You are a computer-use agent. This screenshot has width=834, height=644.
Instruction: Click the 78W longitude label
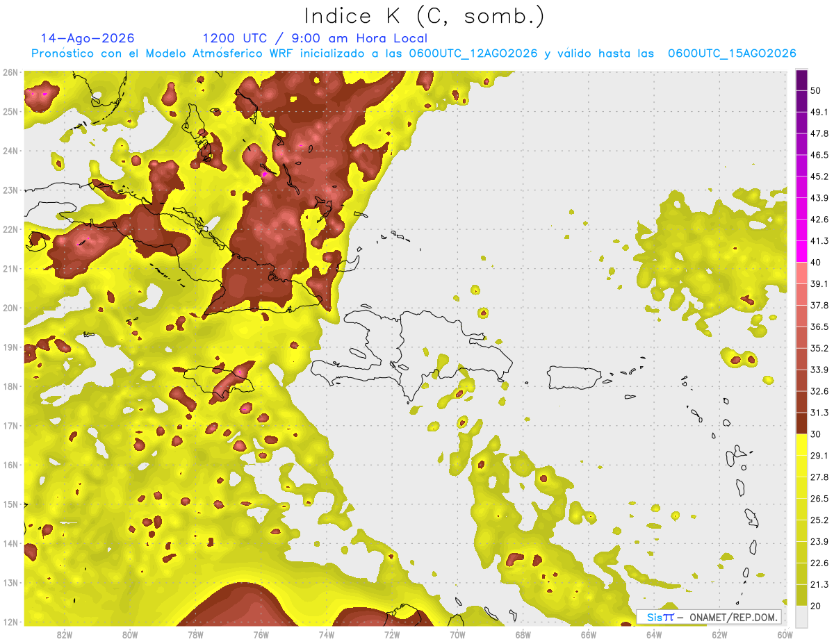click(195, 634)
